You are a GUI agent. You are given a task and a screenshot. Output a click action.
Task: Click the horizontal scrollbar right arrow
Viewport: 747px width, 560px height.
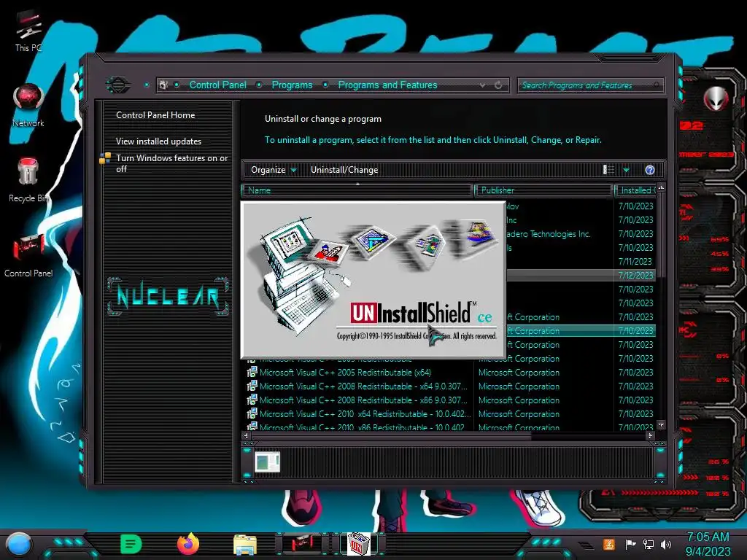(651, 435)
